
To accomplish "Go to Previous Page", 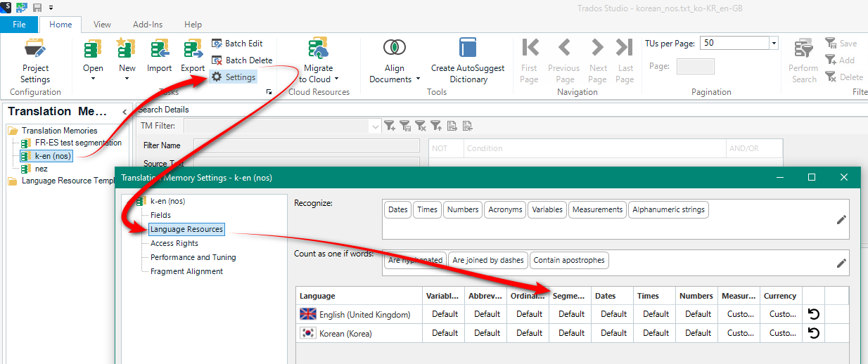I will [x=564, y=61].
